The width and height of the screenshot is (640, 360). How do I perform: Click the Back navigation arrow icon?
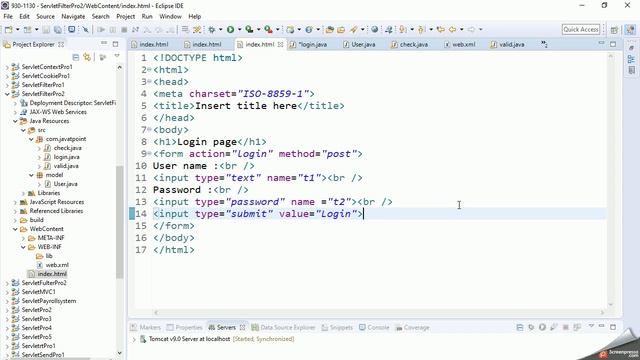click(x=453, y=29)
